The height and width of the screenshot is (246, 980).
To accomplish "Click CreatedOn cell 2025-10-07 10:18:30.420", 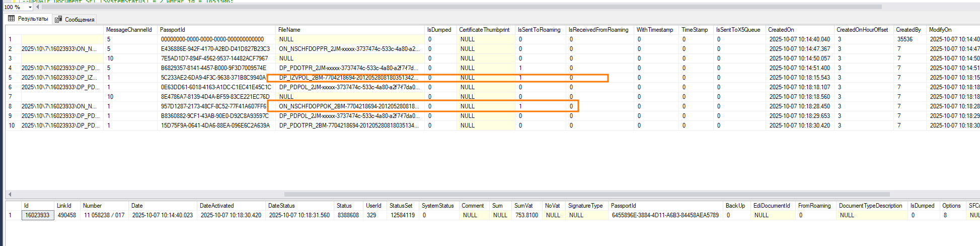I will [800, 126].
